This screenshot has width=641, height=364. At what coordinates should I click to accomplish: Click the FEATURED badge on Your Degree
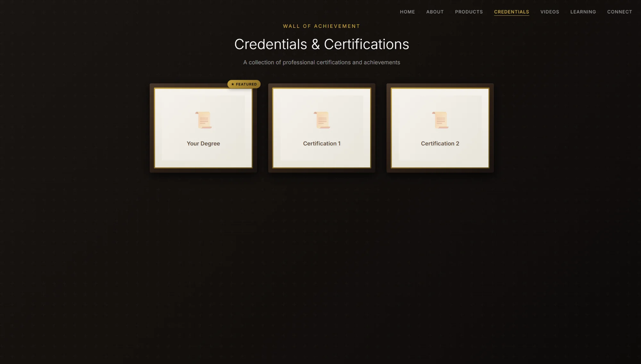coord(244,84)
